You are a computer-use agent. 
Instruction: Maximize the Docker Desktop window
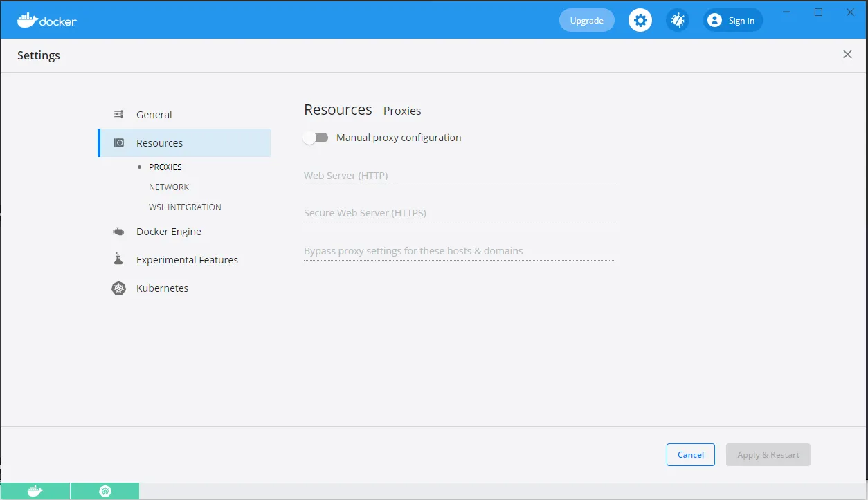coord(818,12)
